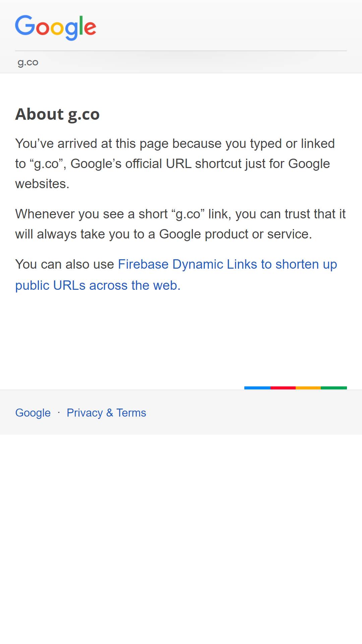The width and height of the screenshot is (362, 644).
Task: Click the 'g.co' label under the logo
Action: (x=28, y=62)
